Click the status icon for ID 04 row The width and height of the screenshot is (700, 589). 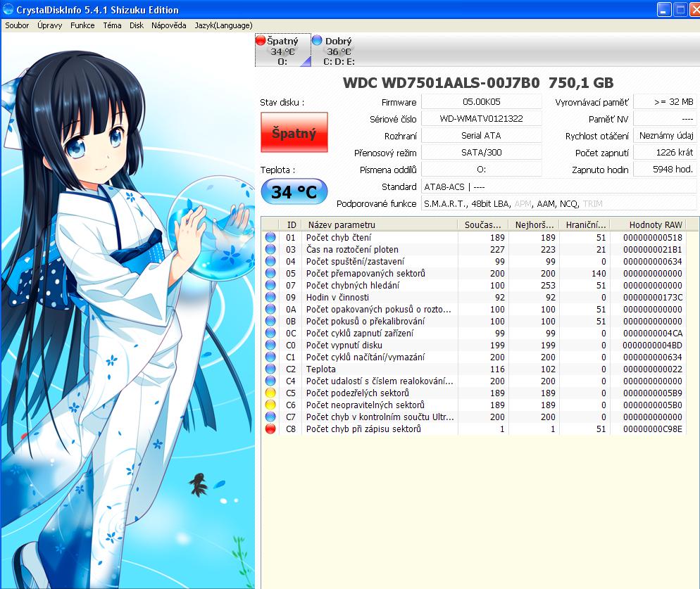tap(270, 261)
